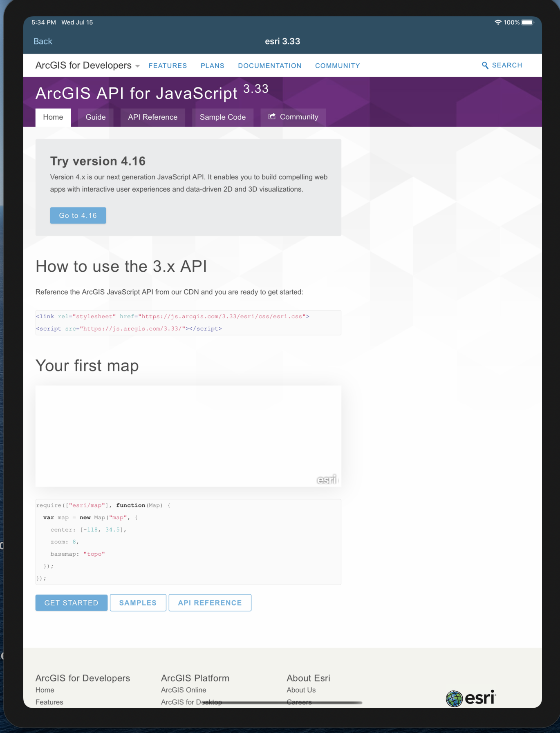Viewport: 560px width, 733px height.
Task: Tap the Wi-Fi status icon
Action: pyautogui.click(x=498, y=22)
